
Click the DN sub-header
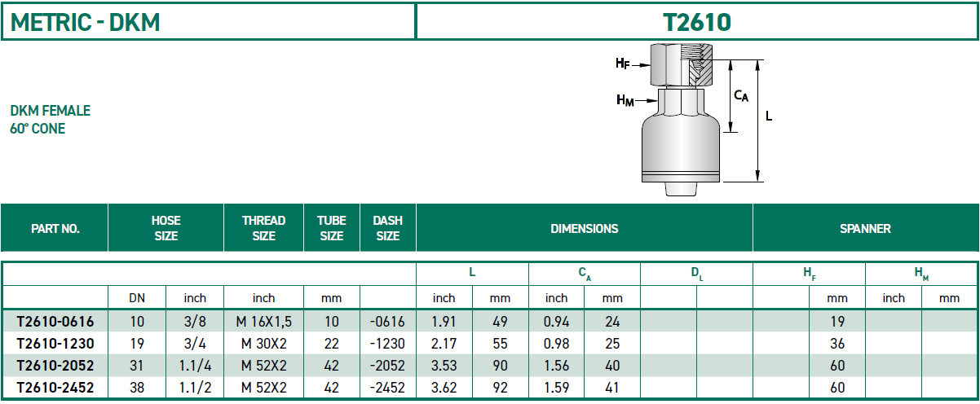[x=136, y=298]
